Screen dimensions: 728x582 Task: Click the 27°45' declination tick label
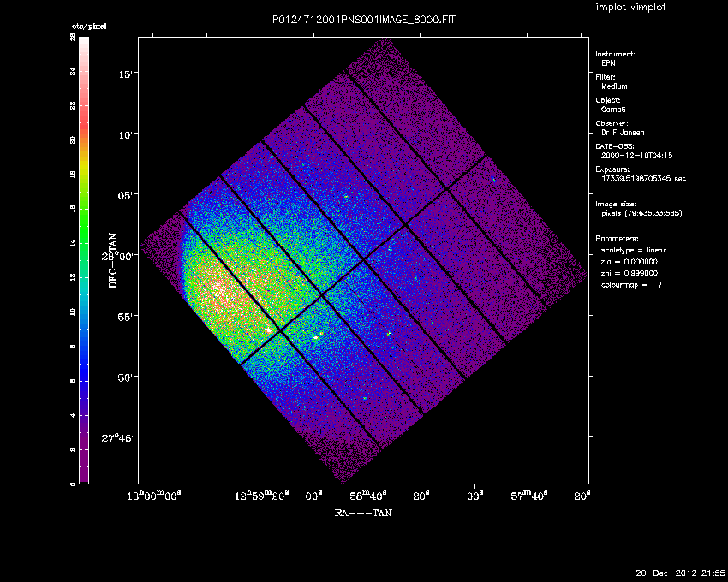(x=119, y=438)
